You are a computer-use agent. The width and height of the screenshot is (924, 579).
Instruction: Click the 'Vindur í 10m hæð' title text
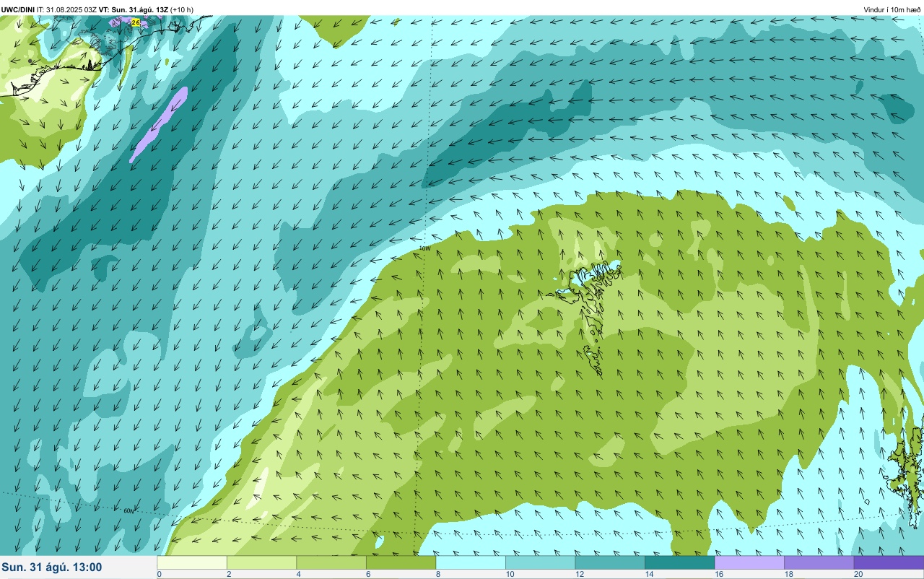(x=892, y=9)
